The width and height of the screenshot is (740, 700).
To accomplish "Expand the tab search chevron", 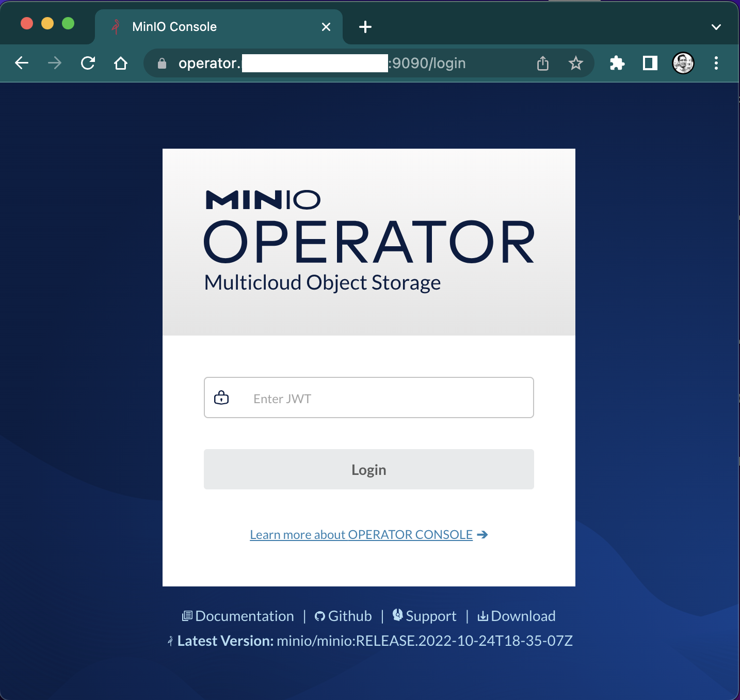I will point(716,27).
